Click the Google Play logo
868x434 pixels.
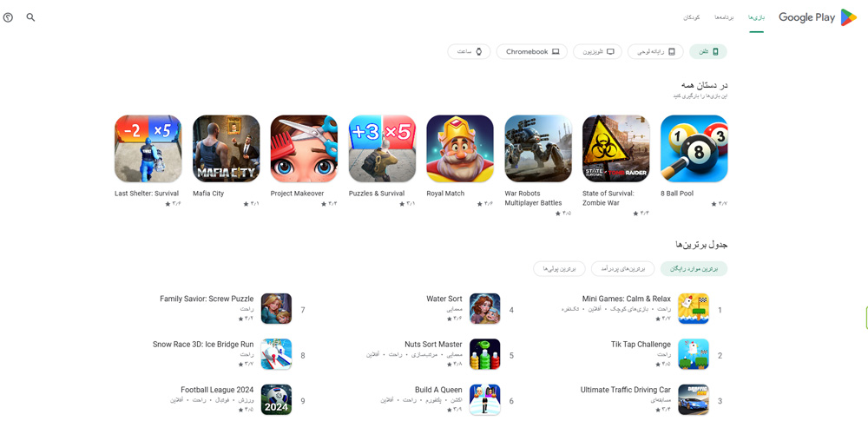point(818,17)
